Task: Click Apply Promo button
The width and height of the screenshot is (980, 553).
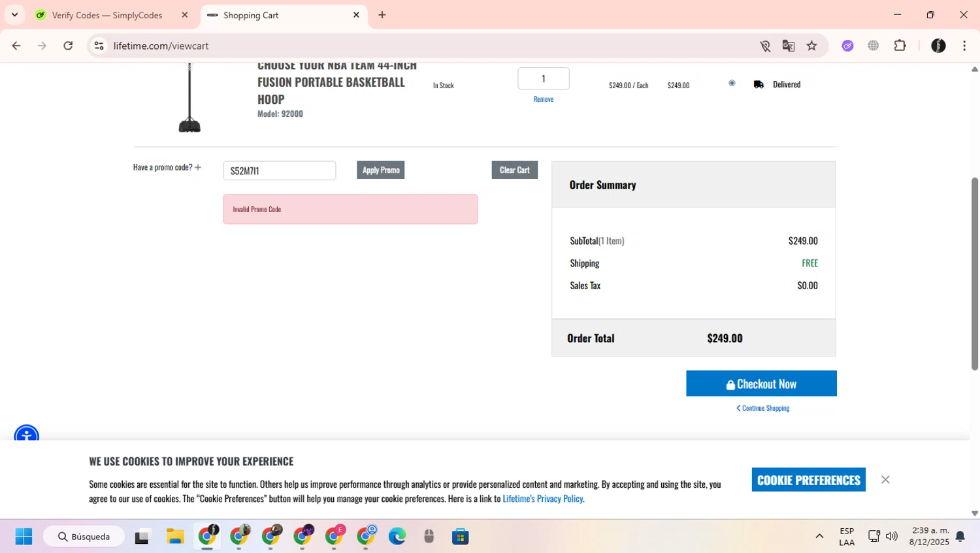Action: click(x=381, y=170)
